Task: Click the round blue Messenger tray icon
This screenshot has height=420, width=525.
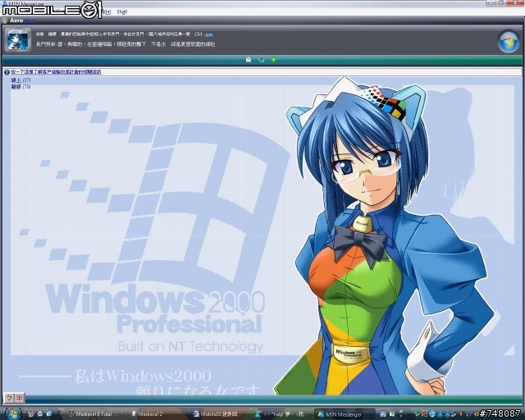Action: [432, 414]
